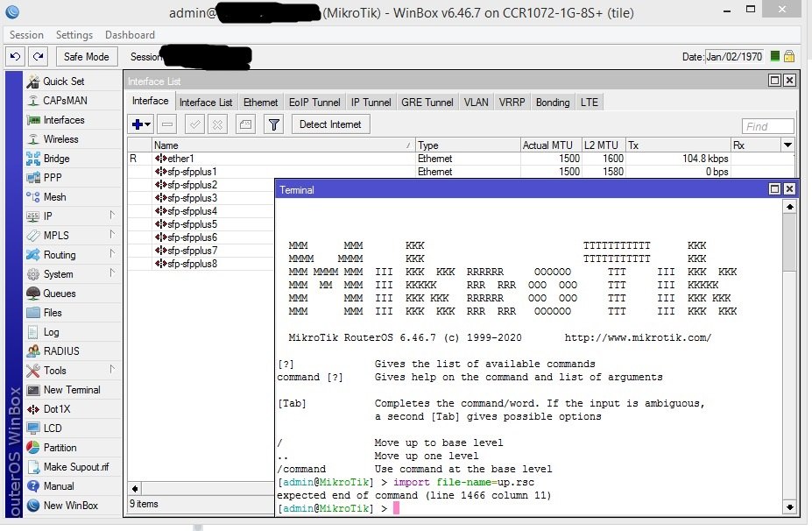
Task: Sort by the Actual MTU column header
Action: click(x=550, y=145)
